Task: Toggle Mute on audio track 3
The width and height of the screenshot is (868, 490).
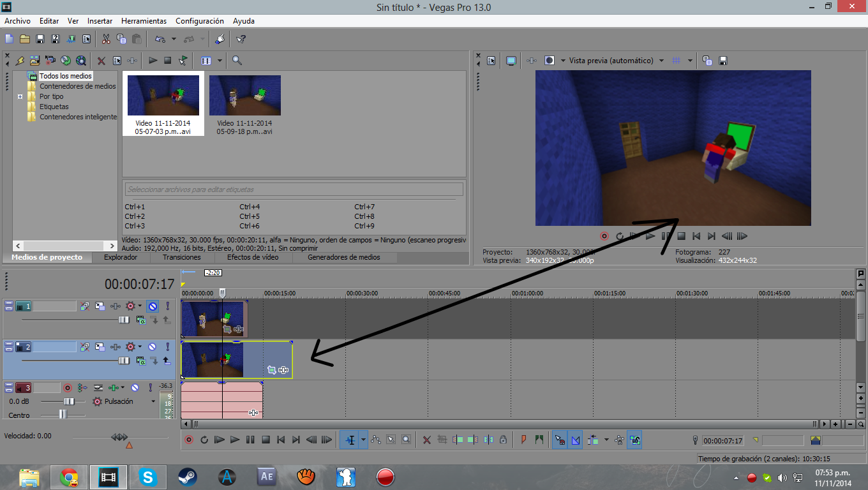Action: [x=135, y=387]
